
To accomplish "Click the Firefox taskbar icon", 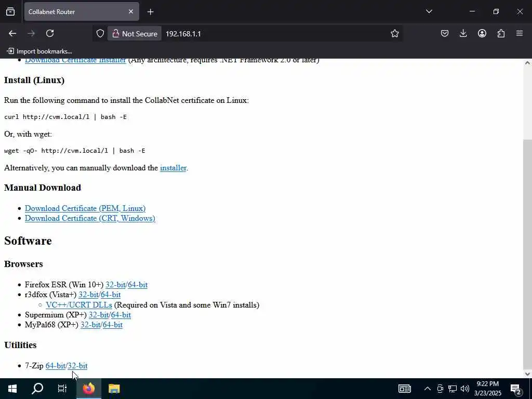I will point(88,389).
